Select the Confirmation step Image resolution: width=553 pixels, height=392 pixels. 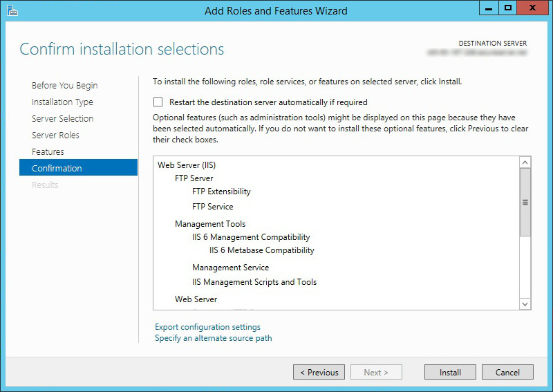pyautogui.click(x=78, y=167)
